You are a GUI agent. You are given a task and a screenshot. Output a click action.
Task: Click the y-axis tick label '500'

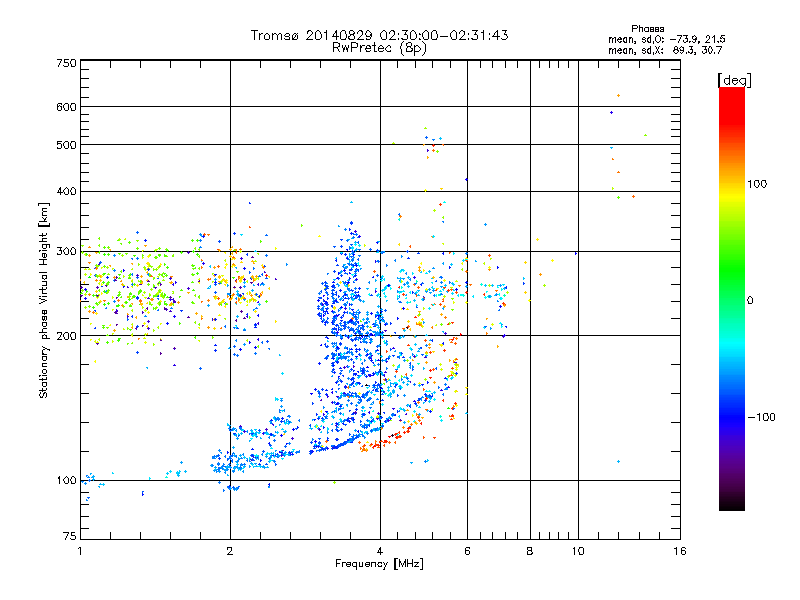tap(66, 145)
